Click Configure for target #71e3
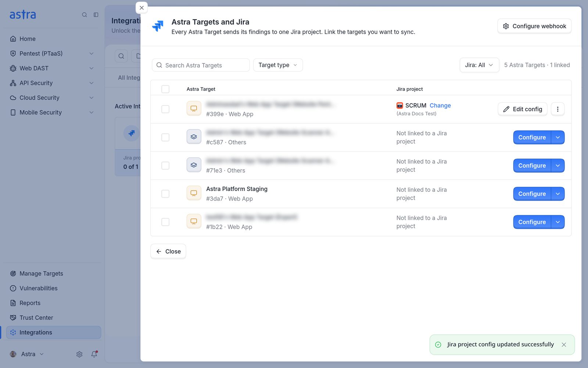Viewport: 588px width, 368px height. (x=532, y=166)
